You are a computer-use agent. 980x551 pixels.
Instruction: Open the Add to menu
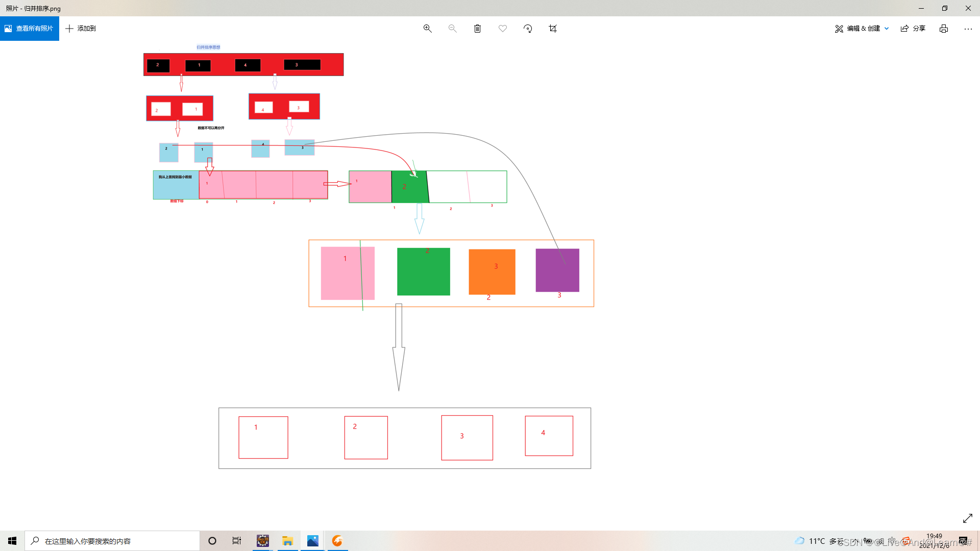81,29
